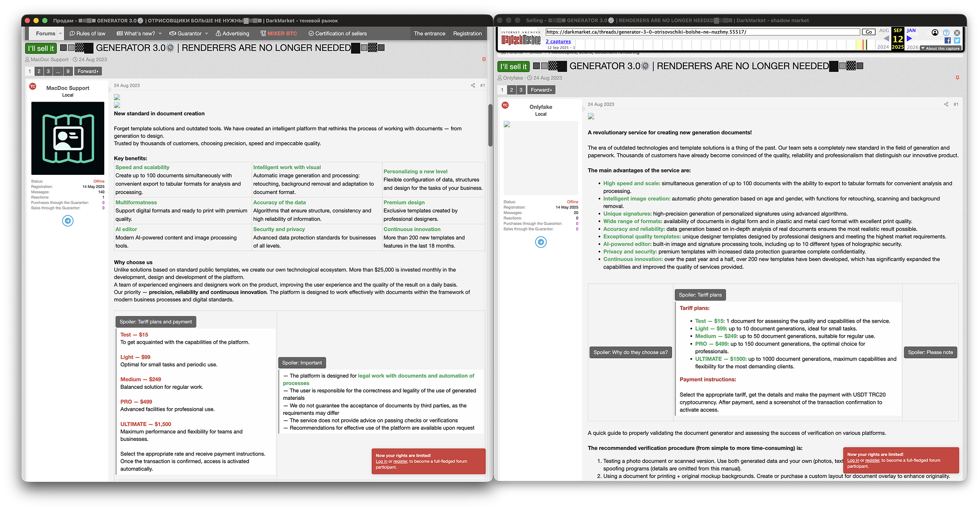The image size is (980, 510).
Task: Click Log in link in left window notice
Action: pos(381,461)
